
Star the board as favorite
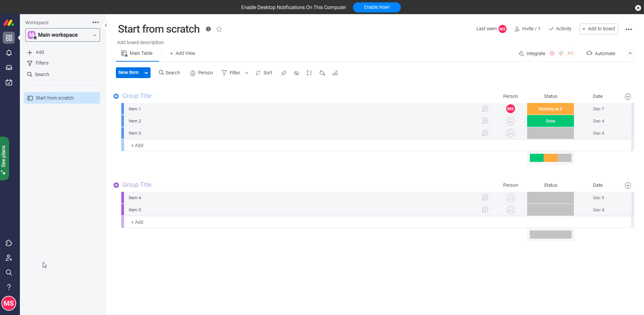[219, 29]
